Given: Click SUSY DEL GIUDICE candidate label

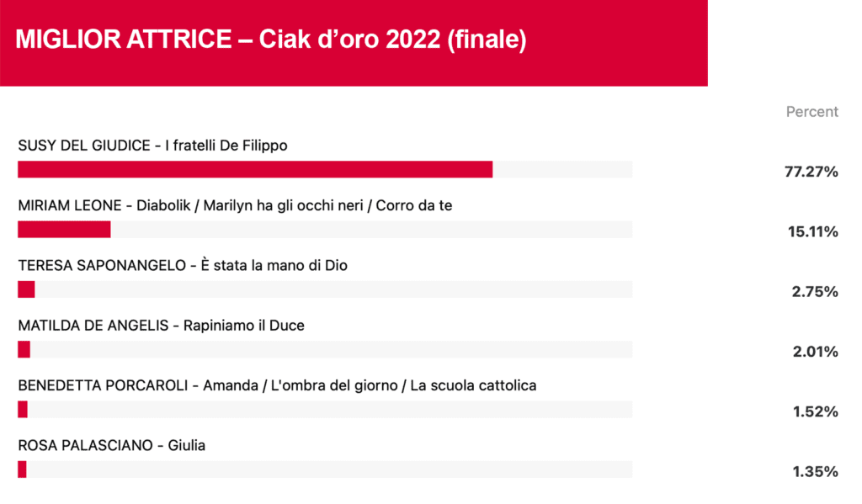Looking at the screenshot, I should click(x=153, y=145).
